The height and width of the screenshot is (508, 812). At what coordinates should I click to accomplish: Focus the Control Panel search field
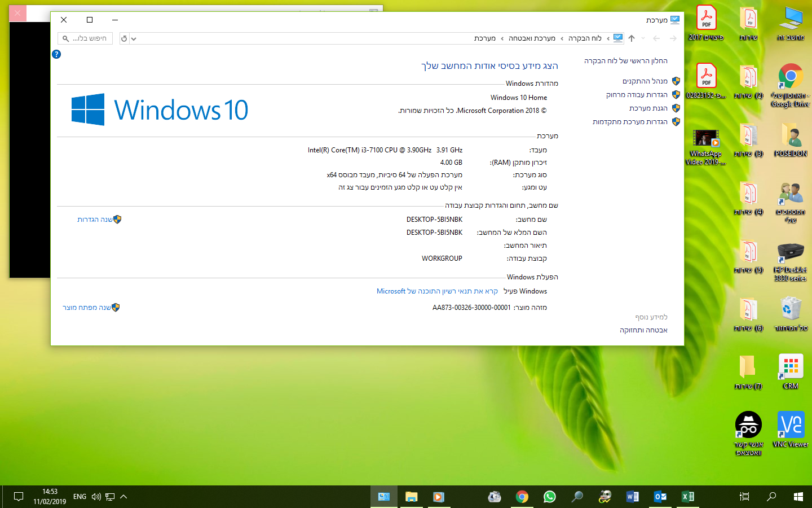click(x=85, y=38)
